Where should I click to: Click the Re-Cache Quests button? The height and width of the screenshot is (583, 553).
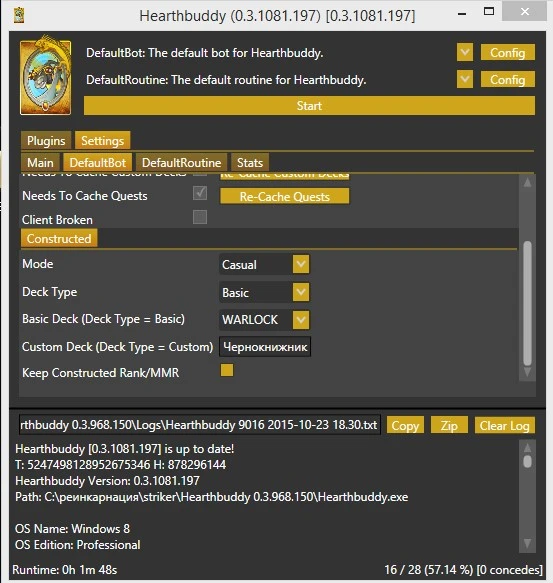pos(284,196)
